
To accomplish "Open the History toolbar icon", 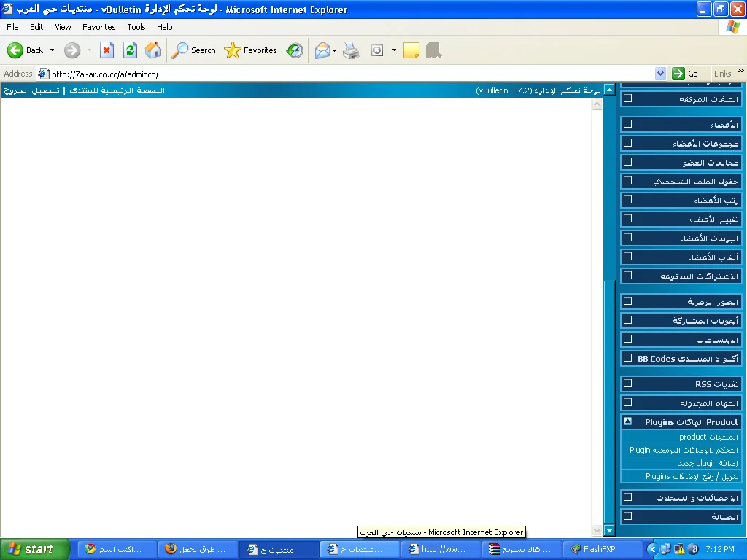I will coord(295,50).
